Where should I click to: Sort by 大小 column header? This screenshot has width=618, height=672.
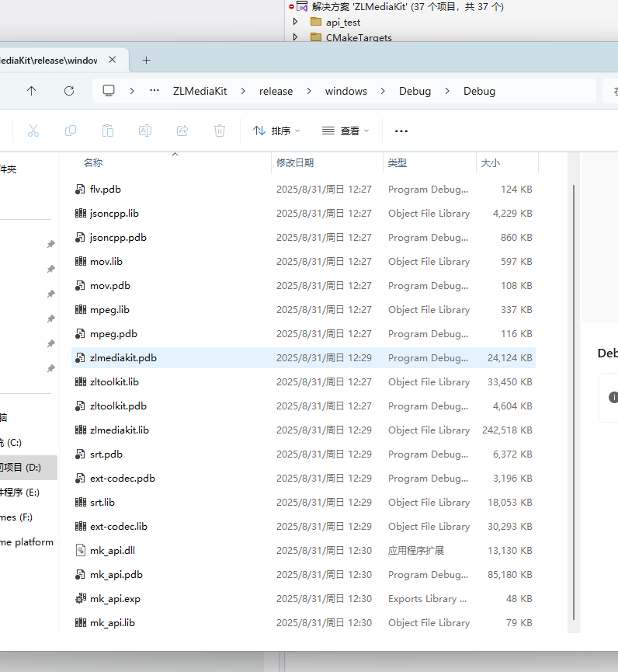491,163
